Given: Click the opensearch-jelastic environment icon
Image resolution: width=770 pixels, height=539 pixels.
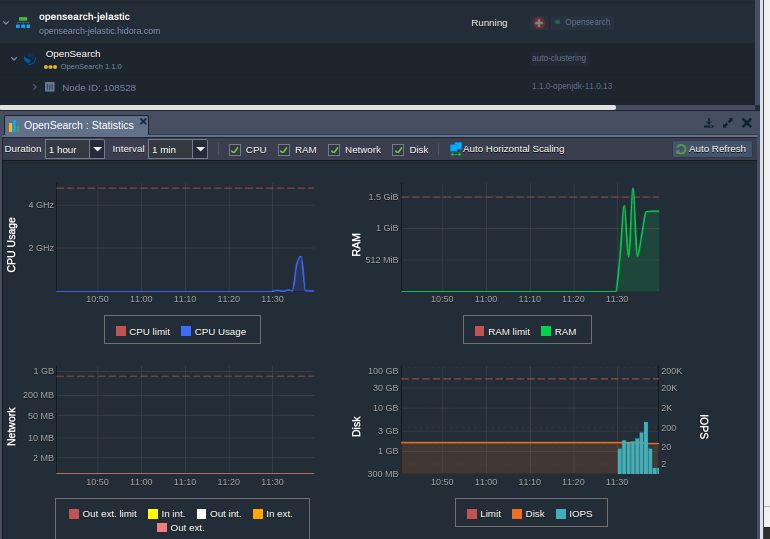Looking at the screenshot, I should [23, 23].
